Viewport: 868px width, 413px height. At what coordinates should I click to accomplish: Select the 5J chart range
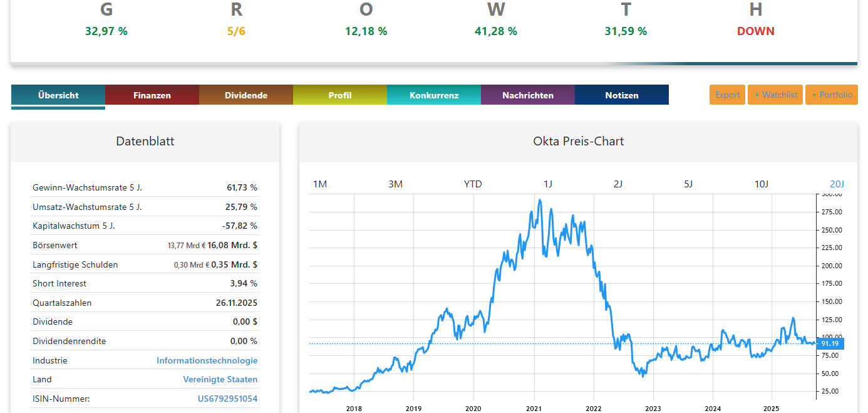coord(688,184)
